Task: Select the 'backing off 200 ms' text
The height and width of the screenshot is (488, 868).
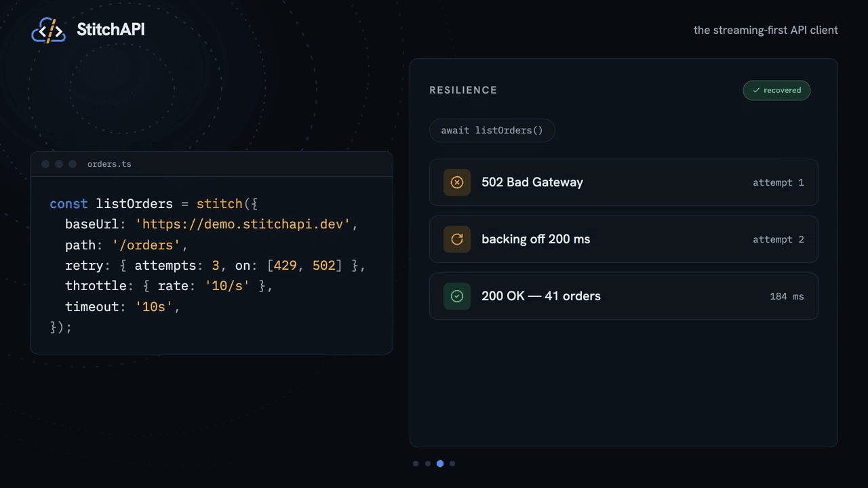Action: pyautogui.click(x=536, y=239)
